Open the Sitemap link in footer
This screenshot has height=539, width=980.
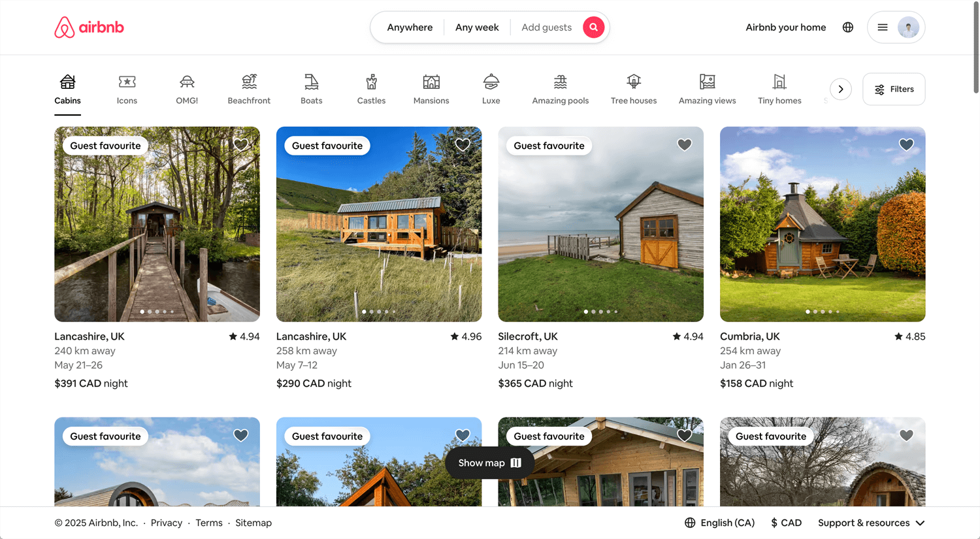[x=253, y=523]
